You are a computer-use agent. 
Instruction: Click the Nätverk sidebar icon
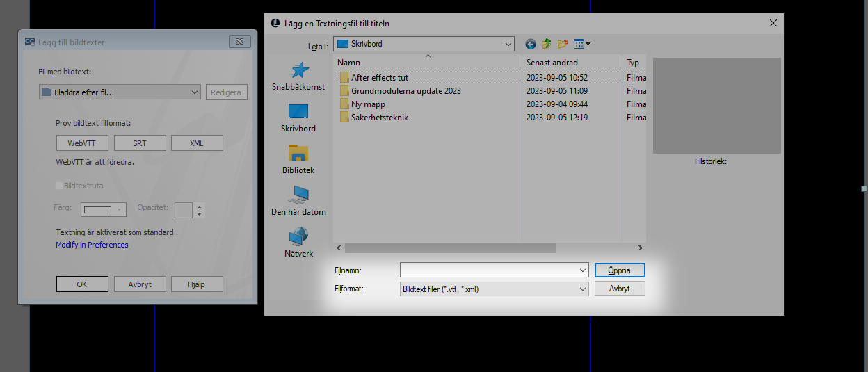[x=298, y=237]
